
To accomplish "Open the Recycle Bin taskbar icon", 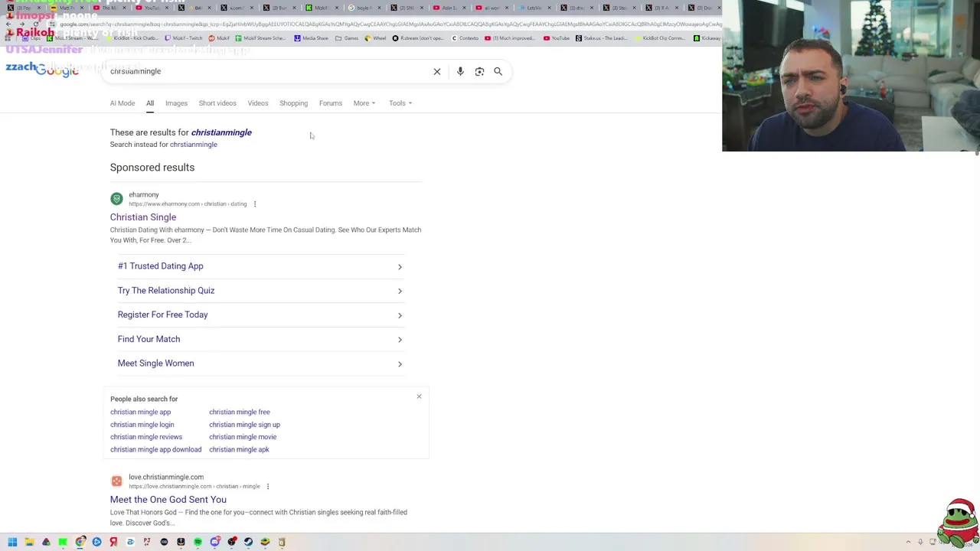I will point(282,542).
